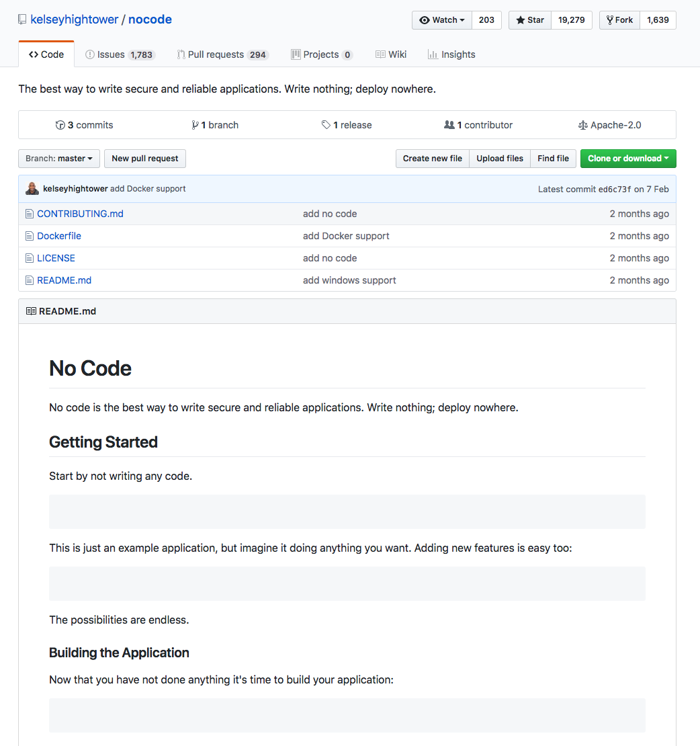View the 1 branch list
The width and height of the screenshot is (700, 746).
tap(215, 125)
